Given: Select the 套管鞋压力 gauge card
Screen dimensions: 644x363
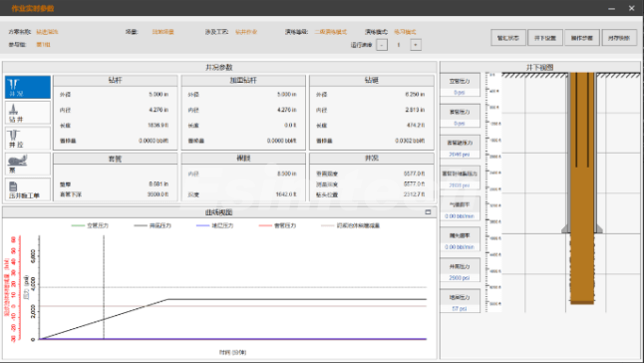Looking at the screenshot, I should [460, 147].
